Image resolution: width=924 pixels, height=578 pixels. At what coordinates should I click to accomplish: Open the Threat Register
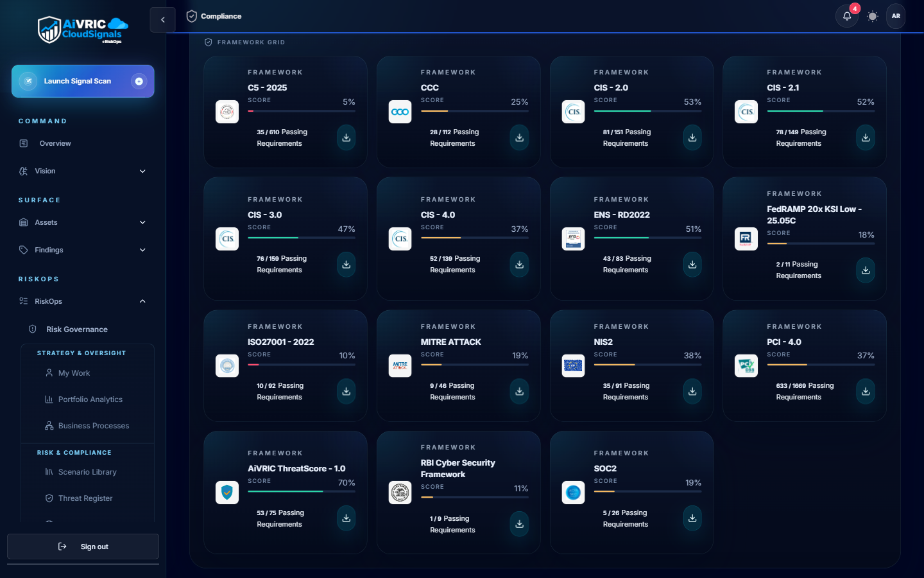[85, 498]
